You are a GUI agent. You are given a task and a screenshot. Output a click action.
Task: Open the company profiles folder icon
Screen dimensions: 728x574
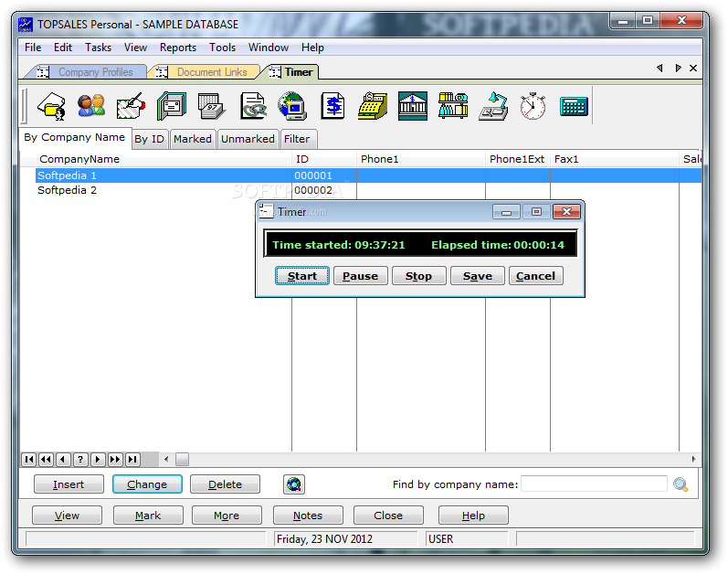[x=51, y=106]
